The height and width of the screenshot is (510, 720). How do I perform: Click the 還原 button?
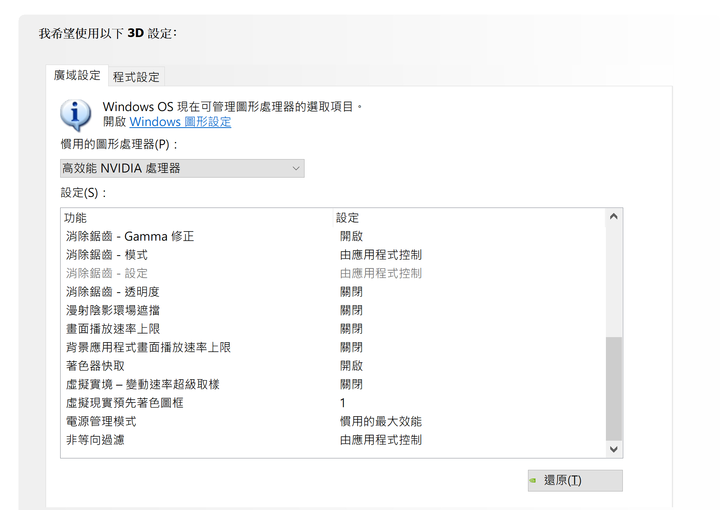coord(575,481)
